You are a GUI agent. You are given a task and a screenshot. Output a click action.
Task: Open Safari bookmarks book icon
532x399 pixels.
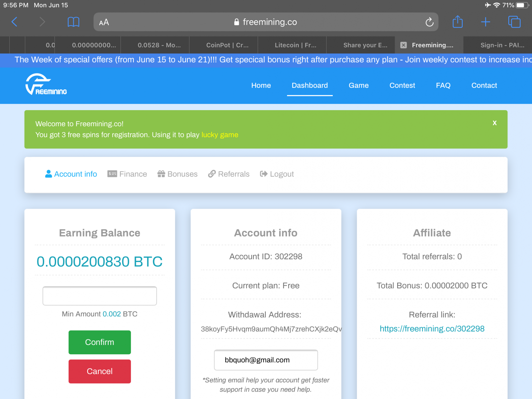pyautogui.click(x=73, y=22)
